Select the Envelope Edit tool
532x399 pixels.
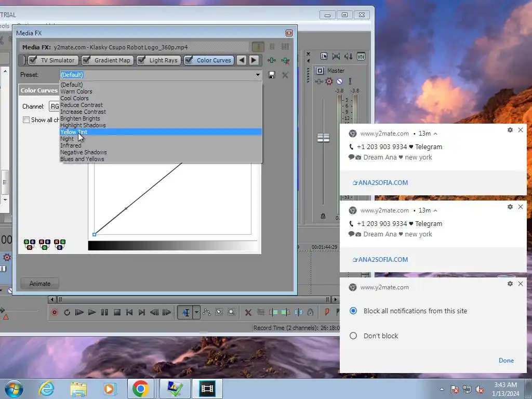click(207, 312)
